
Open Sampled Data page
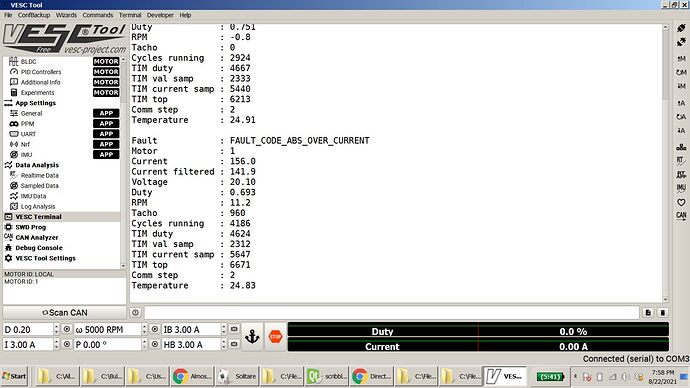62,186
